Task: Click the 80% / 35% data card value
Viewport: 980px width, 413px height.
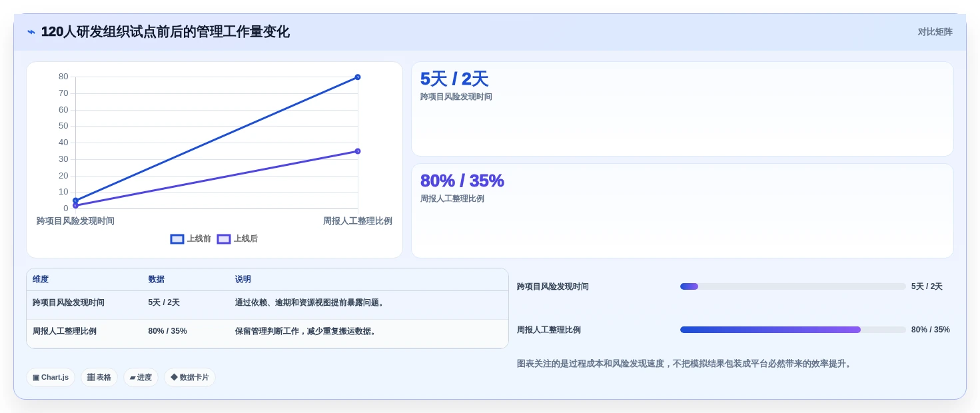Action: pos(462,181)
